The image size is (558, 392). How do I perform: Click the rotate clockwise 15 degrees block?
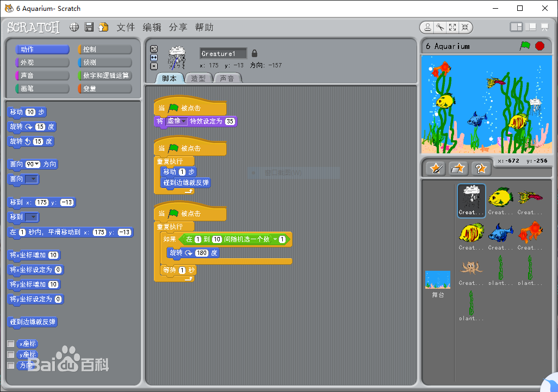pos(32,127)
